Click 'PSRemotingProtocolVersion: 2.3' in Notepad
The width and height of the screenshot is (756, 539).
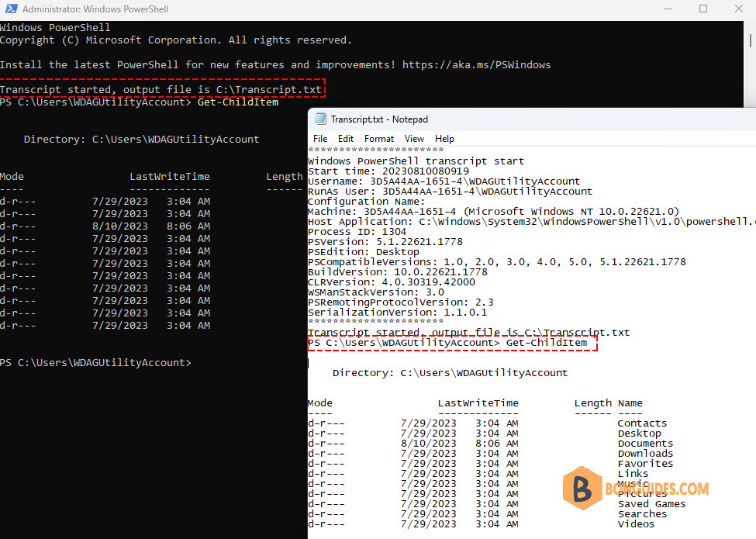tap(400, 302)
